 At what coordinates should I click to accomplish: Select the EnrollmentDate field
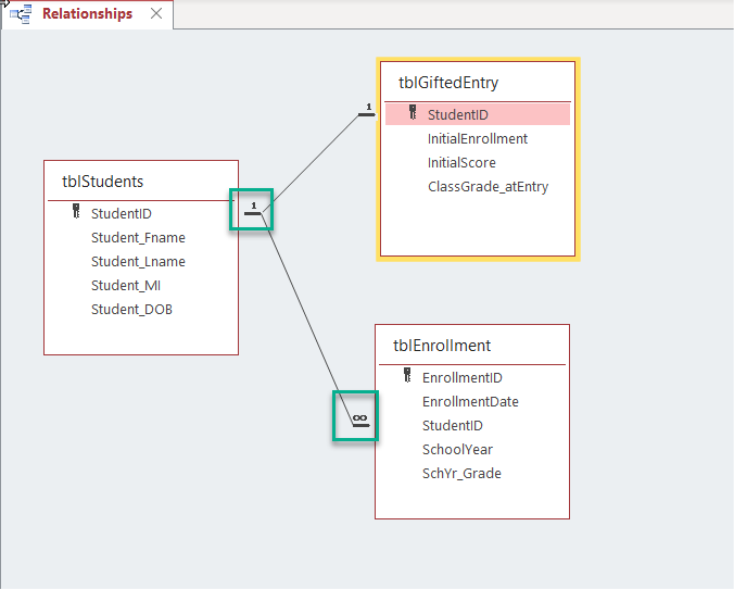tap(470, 402)
